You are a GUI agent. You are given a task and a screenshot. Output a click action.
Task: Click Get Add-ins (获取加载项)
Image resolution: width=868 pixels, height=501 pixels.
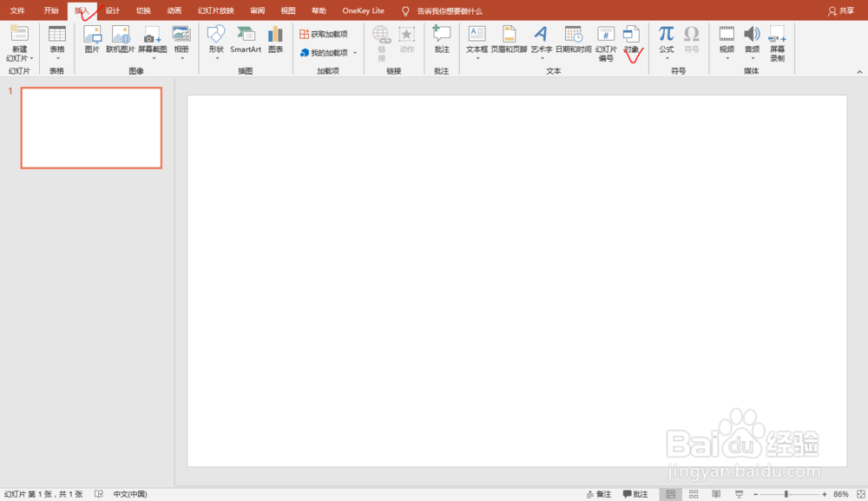click(x=324, y=35)
